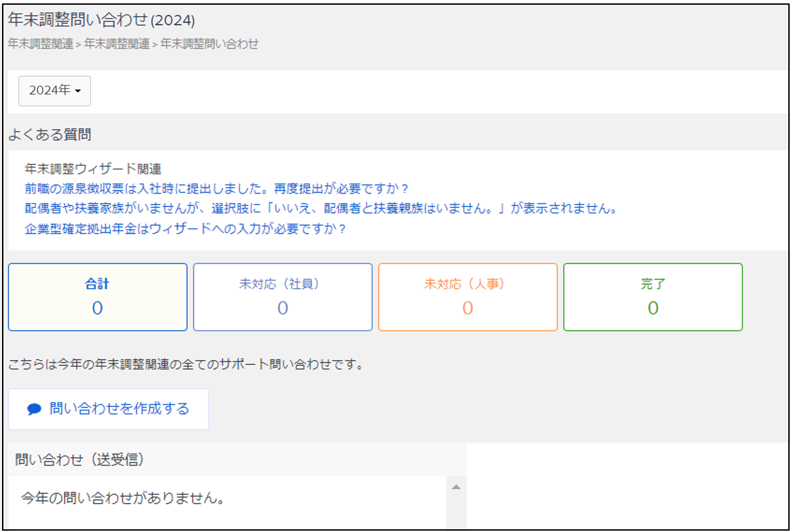
Task: Go to the middle 年末調整関連 breadcrumb
Action: tap(117, 44)
